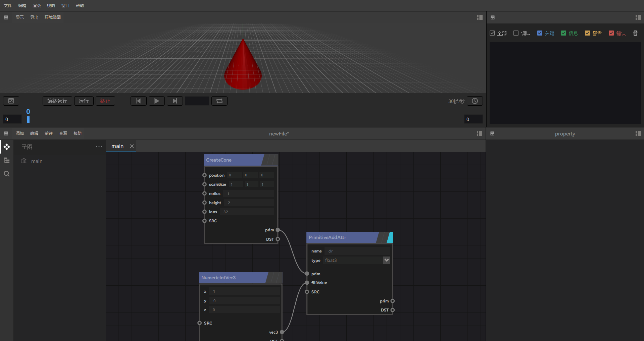The width and height of the screenshot is (644, 341).
Task: Click the skip-to-next-frame icon
Action: click(175, 101)
